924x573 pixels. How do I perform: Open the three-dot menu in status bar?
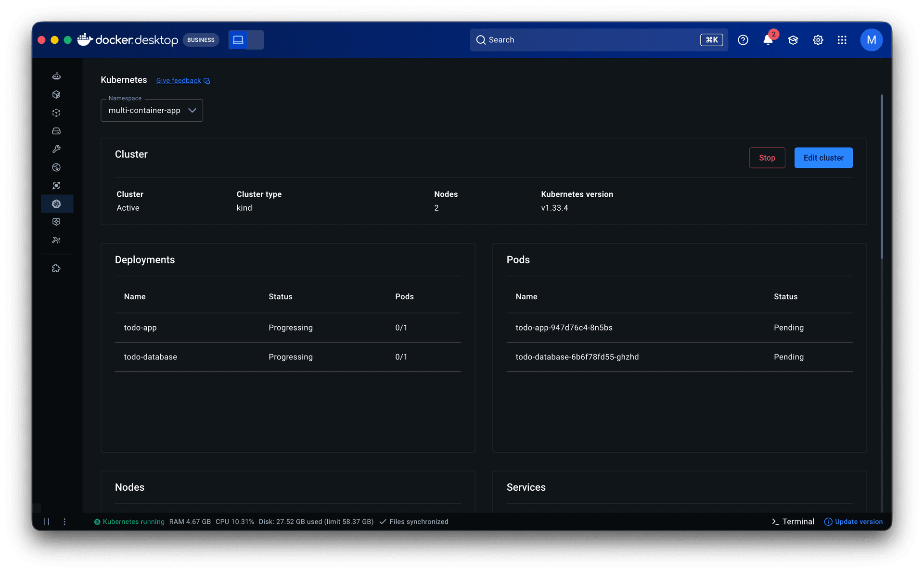coord(64,522)
